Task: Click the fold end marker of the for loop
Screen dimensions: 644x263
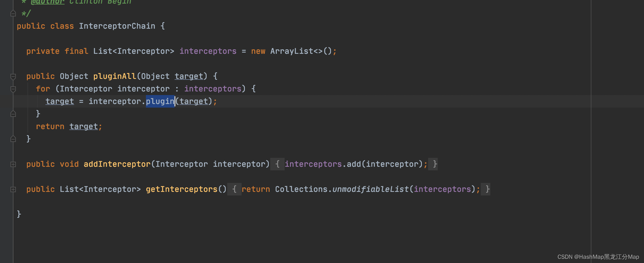Action: coord(13,114)
